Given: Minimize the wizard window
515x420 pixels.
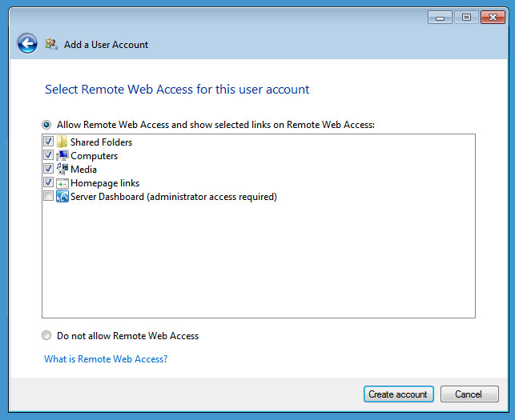Looking at the screenshot, I should point(440,17).
